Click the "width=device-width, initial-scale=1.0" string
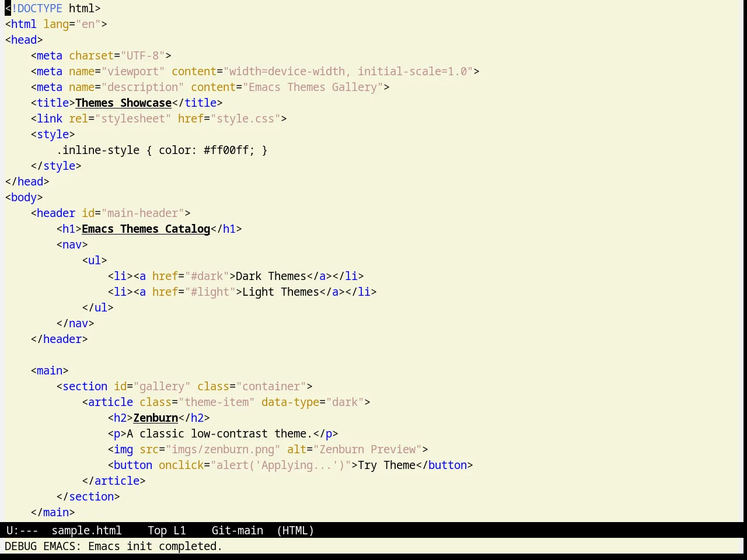This screenshot has width=747, height=560. coord(348,71)
